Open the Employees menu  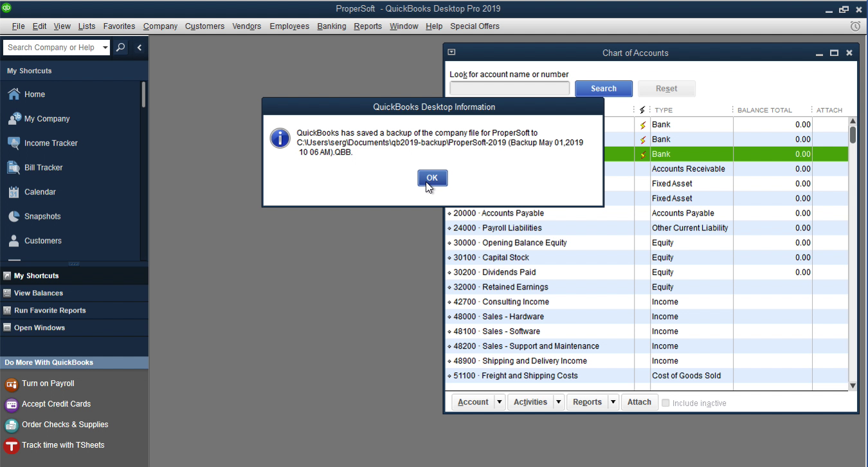(x=289, y=26)
